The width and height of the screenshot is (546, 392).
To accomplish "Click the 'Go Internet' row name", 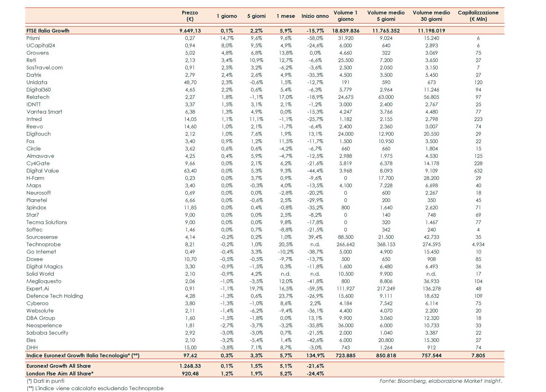I will (41, 252).
